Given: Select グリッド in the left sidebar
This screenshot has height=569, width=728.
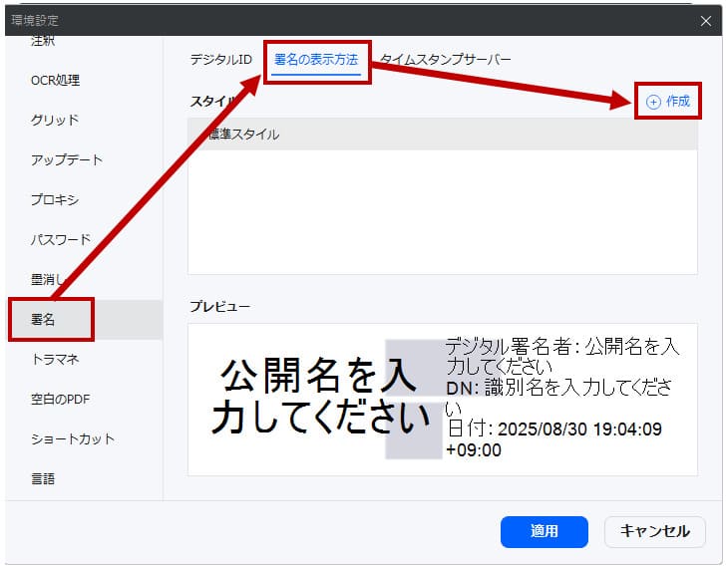Looking at the screenshot, I should pyautogui.click(x=55, y=120).
